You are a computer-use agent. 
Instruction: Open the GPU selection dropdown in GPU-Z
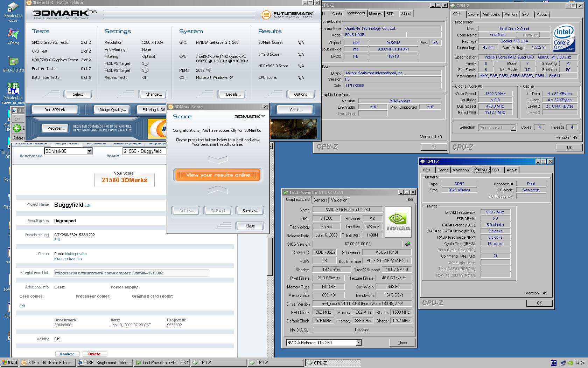click(358, 342)
